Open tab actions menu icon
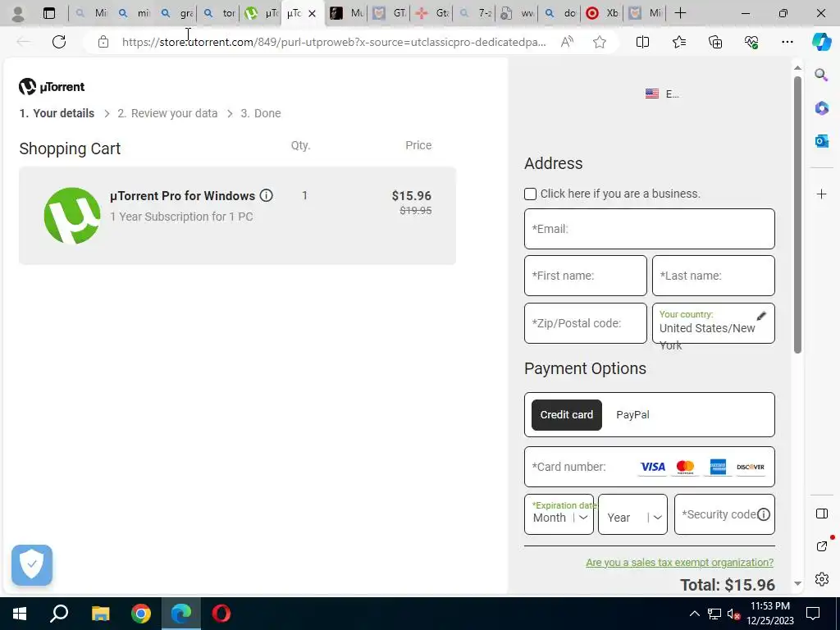Viewport: 840px width, 630px height. [x=49, y=13]
